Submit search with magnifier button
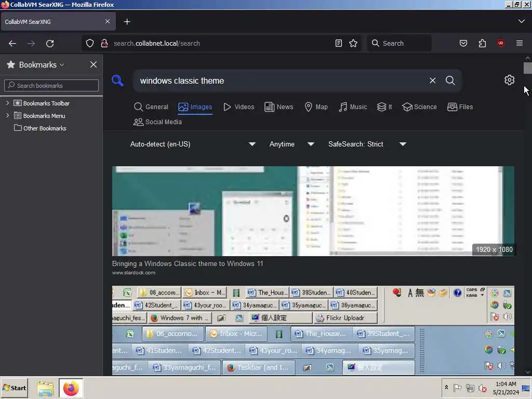This screenshot has width=532, height=399. click(x=450, y=81)
